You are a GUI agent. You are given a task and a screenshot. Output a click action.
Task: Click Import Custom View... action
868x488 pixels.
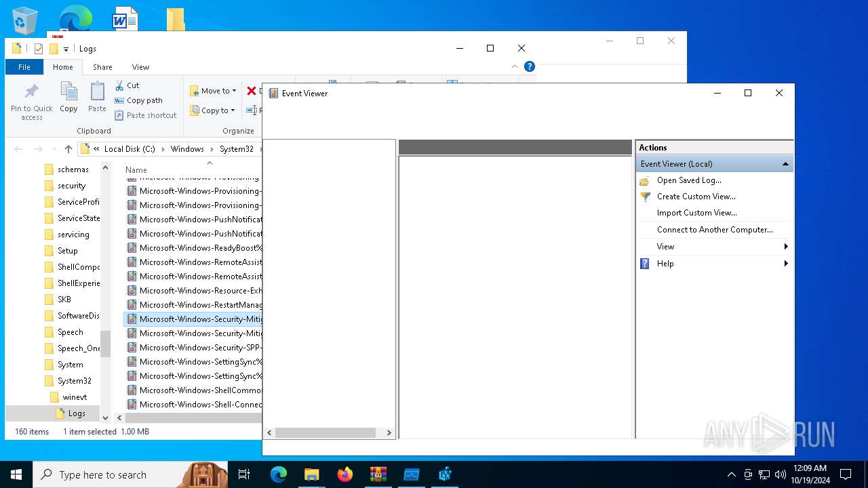point(696,213)
